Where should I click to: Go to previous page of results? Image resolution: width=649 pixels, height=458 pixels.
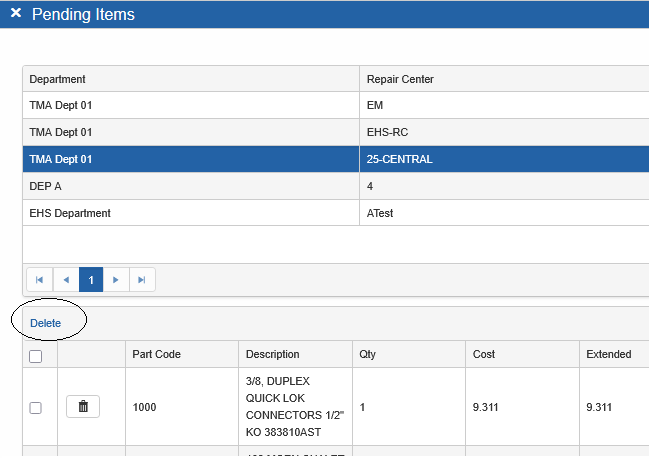click(x=66, y=280)
